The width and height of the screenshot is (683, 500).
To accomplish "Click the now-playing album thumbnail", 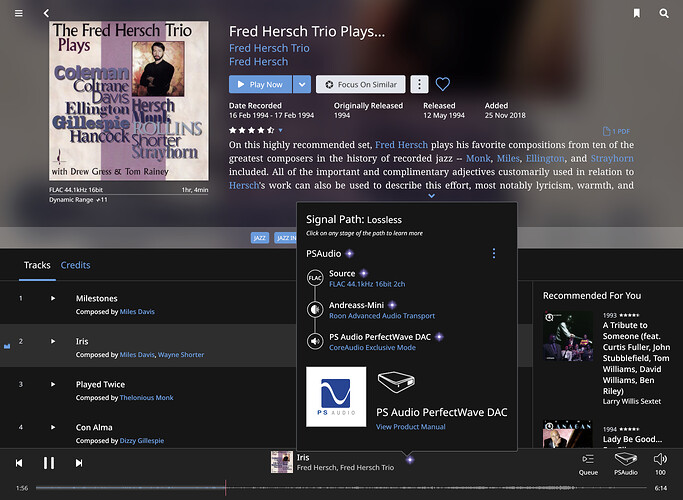I will (282, 462).
